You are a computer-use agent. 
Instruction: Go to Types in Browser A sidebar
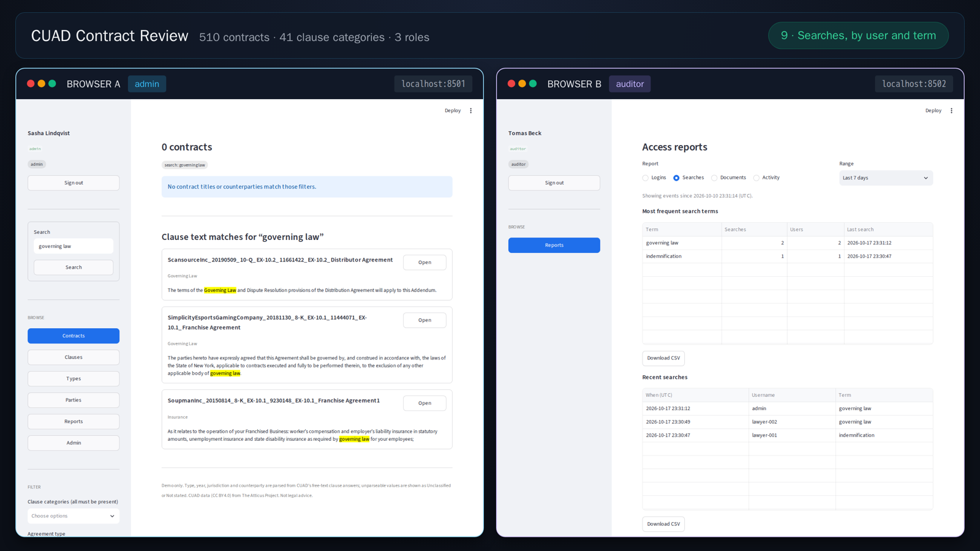point(73,379)
